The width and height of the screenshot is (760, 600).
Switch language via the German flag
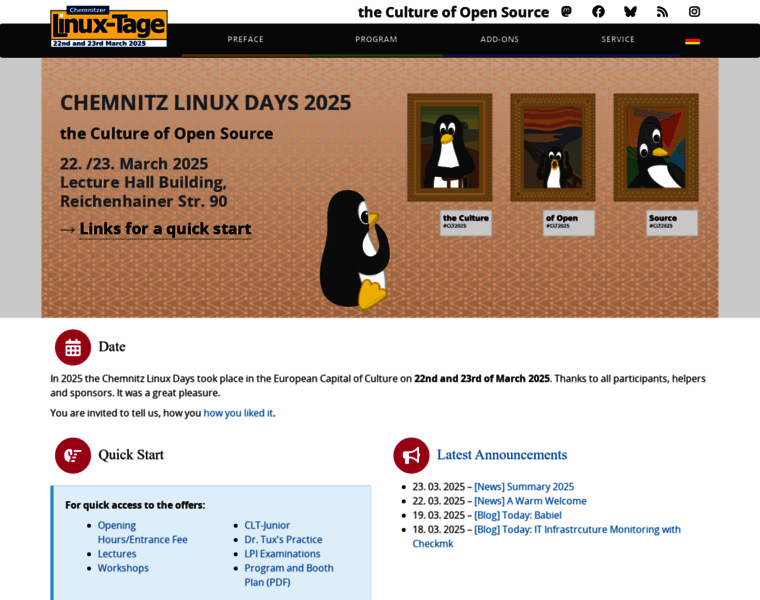[692, 41]
